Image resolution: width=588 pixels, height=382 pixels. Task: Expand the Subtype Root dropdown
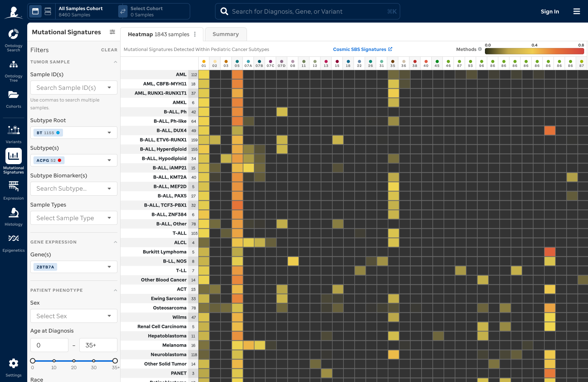pyautogui.click(x=109, y=133)
